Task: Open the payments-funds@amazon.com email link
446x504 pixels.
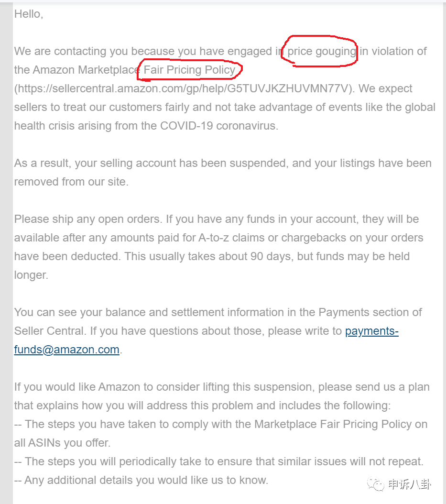Action: 207,340
